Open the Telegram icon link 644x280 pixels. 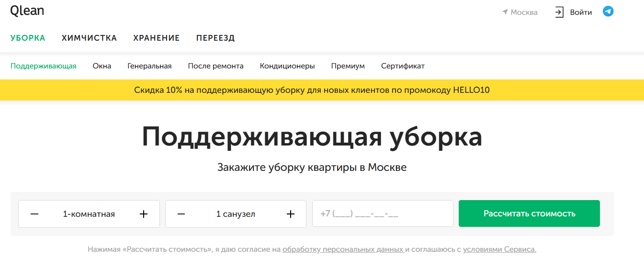[x=608, y=11]
